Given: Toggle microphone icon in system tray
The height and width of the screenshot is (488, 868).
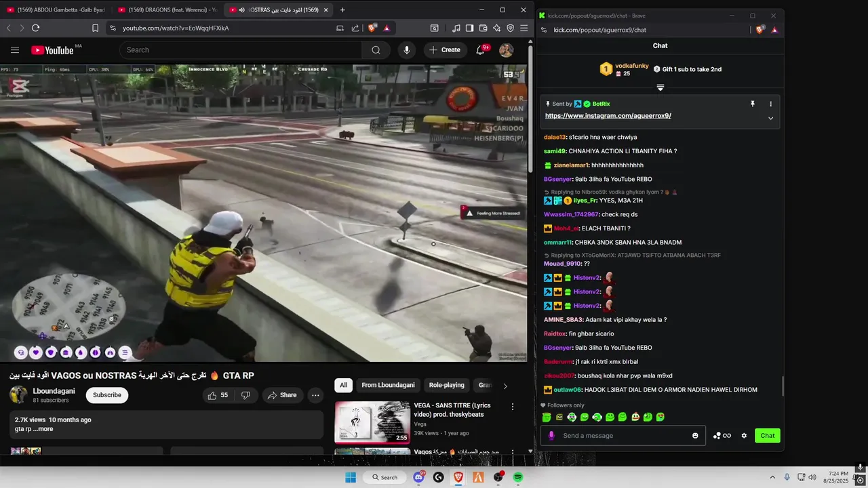Looking at the screenshot, I should 787,477.
